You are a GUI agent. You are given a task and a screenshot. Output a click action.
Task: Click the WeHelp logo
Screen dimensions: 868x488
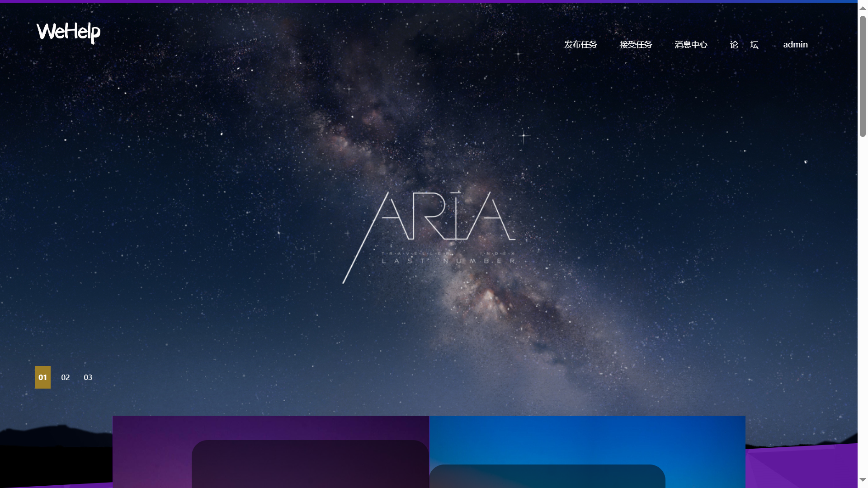point(68,32)
